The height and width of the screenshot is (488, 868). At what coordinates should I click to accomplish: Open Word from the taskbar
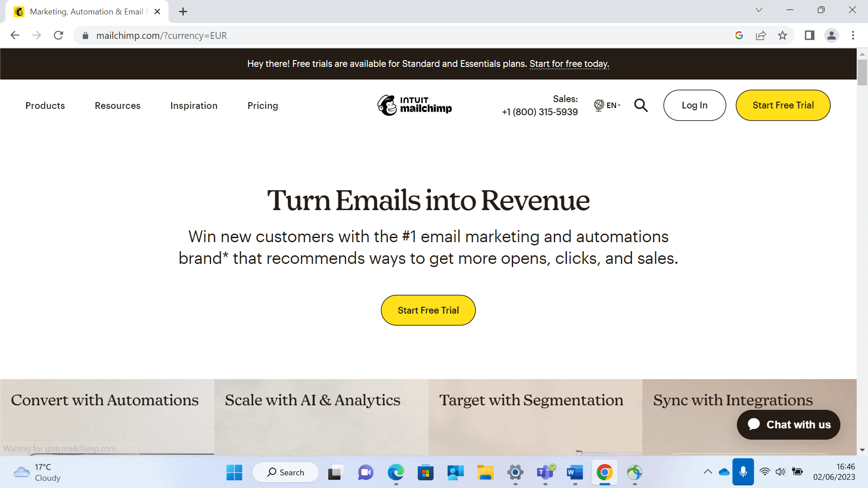point(575,473)
